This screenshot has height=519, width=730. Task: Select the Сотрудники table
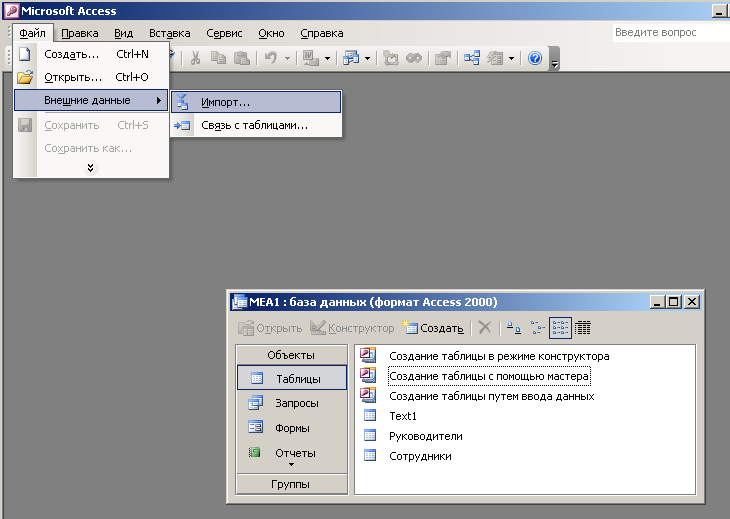pyautogui.click(x=420, y=456)
